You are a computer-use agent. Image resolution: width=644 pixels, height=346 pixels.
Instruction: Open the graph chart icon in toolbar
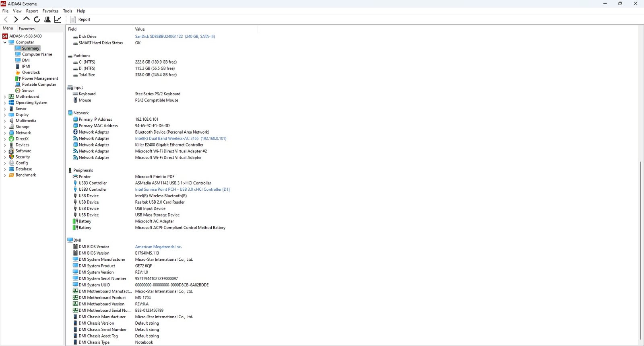click(x=58, y=19)
